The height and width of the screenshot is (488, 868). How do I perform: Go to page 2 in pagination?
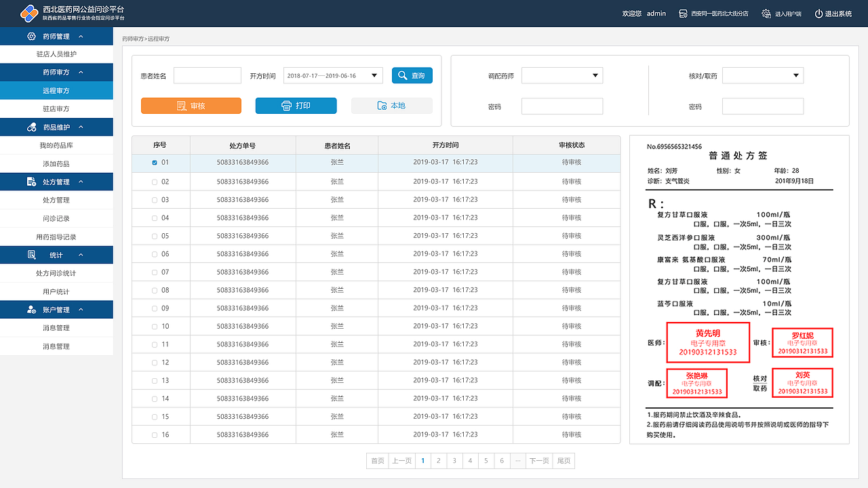(439, 461)
